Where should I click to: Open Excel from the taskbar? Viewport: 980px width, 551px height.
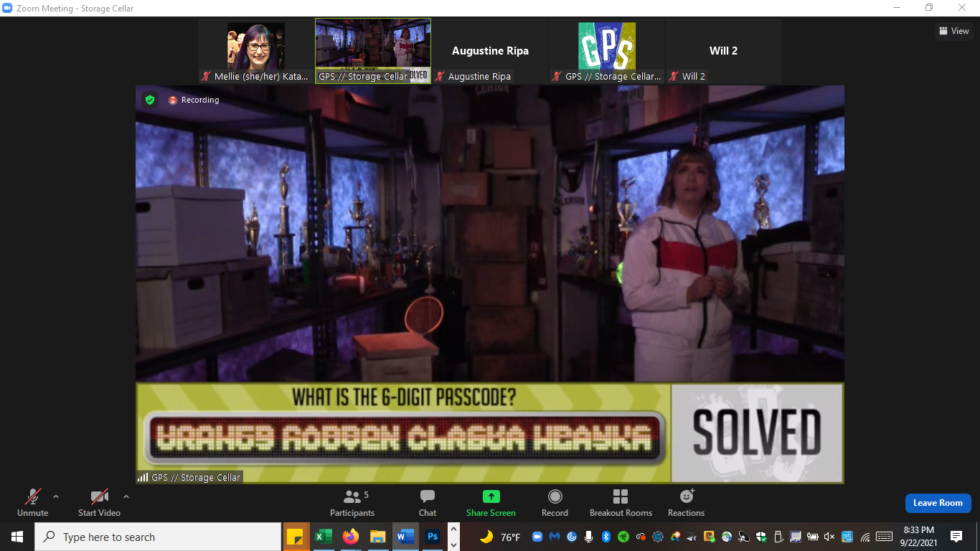pyautogui.click(x=323, y=537)
